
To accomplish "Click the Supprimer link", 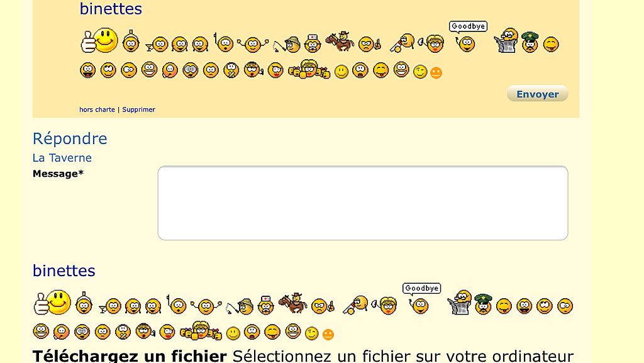I will (138, 109).
